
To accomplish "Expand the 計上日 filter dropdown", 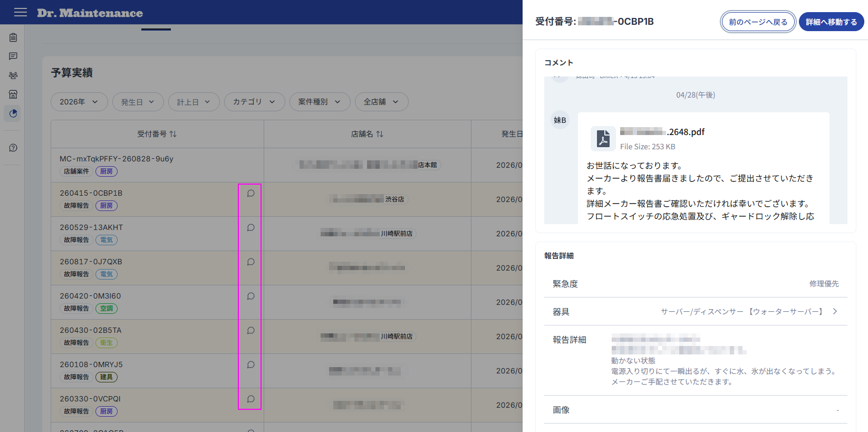I will click(194, 102).
